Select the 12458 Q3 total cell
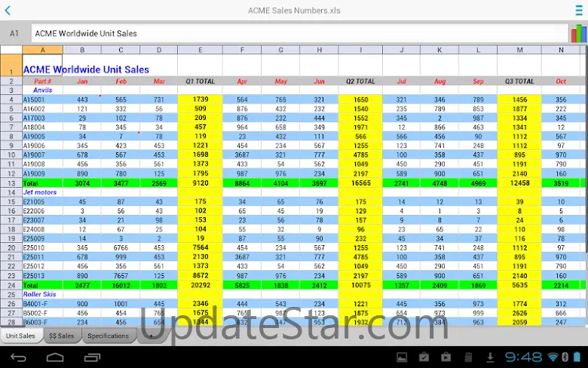 [519, 183]
